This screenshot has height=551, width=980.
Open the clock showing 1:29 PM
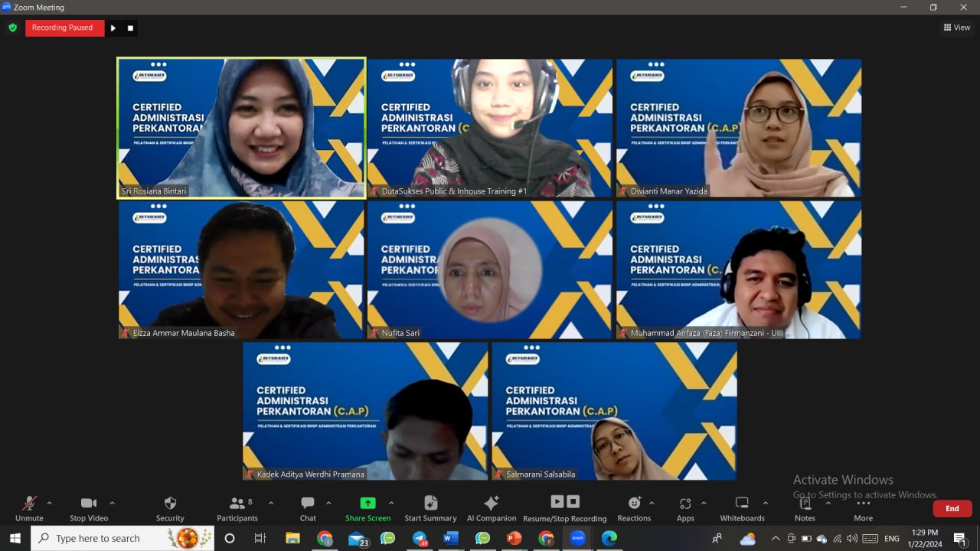925,538
